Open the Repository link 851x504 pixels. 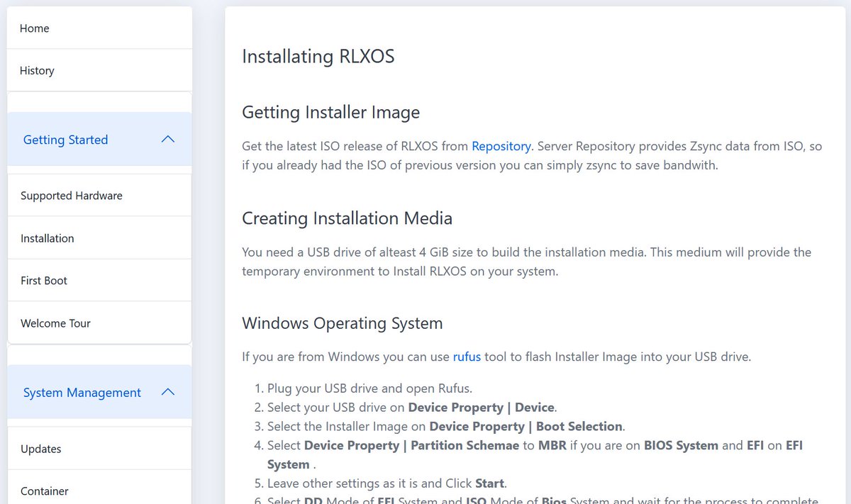click(x=501, y=146)
